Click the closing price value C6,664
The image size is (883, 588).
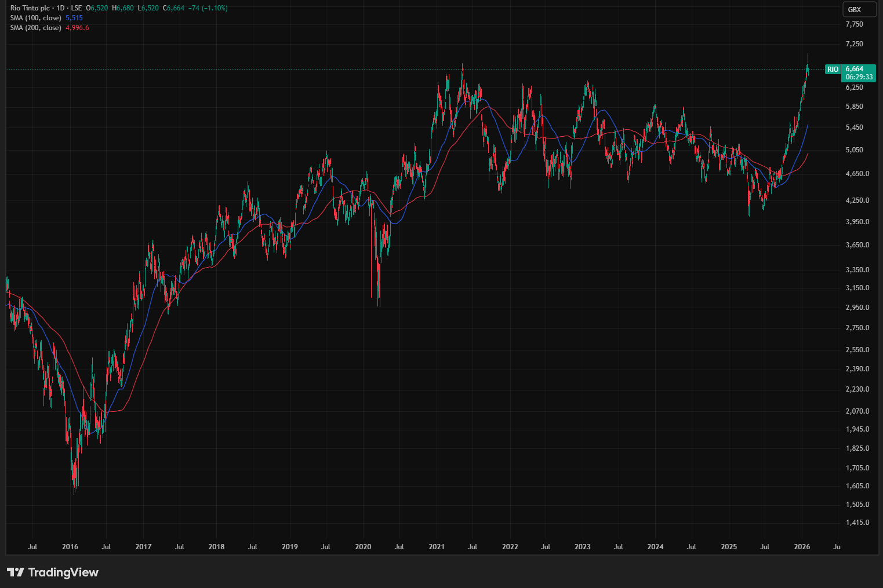[173, 8]
